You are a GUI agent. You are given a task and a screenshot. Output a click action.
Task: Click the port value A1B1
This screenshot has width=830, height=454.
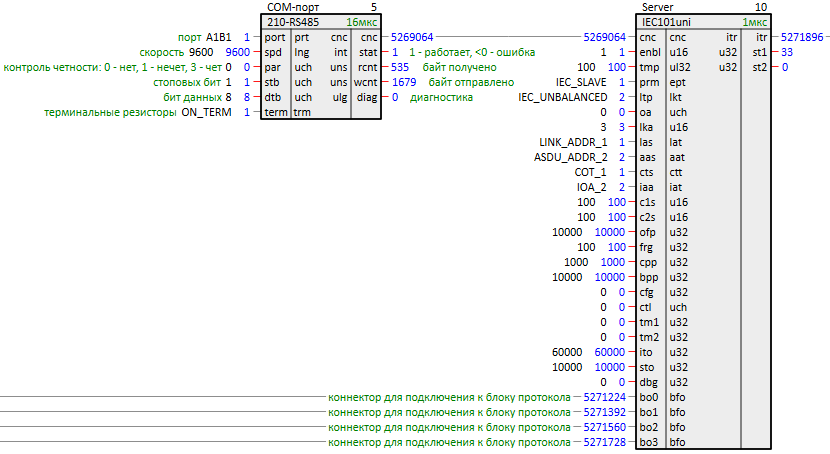(x=219, y=37)
